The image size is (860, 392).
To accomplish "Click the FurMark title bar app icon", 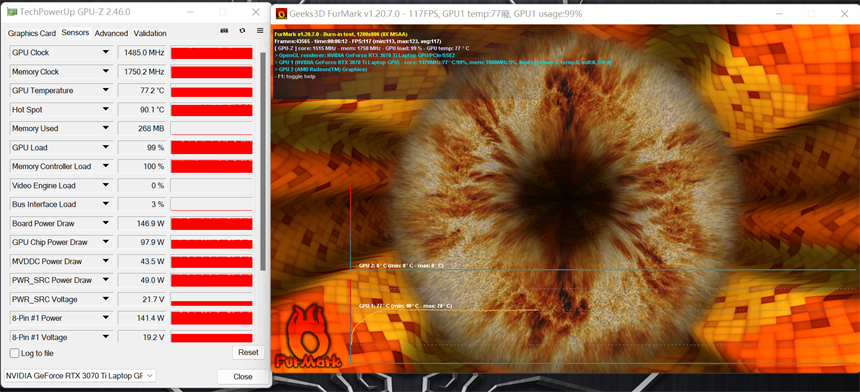I will tap(281, 13).
